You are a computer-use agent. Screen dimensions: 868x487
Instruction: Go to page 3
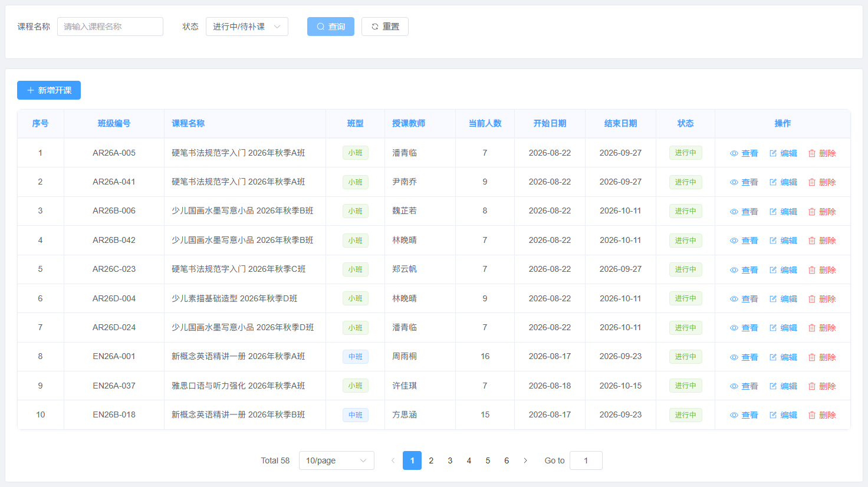(450, 460)
